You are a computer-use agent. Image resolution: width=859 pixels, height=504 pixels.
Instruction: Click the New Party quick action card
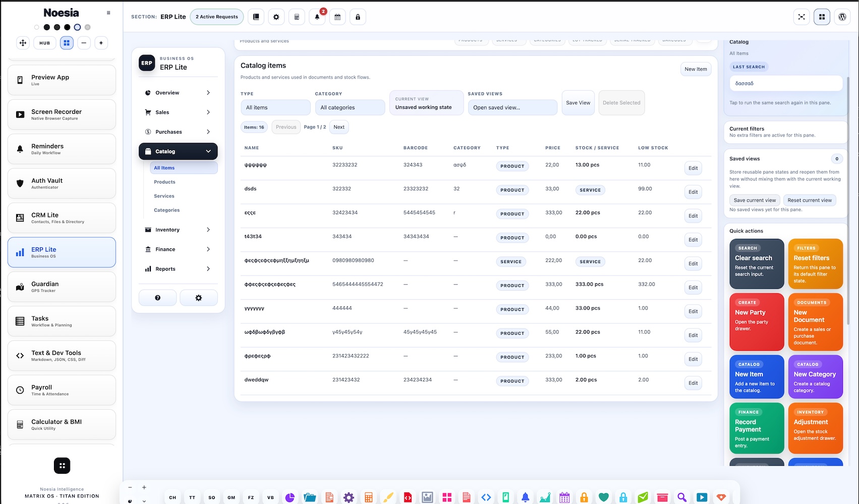(x=757, y=322)
